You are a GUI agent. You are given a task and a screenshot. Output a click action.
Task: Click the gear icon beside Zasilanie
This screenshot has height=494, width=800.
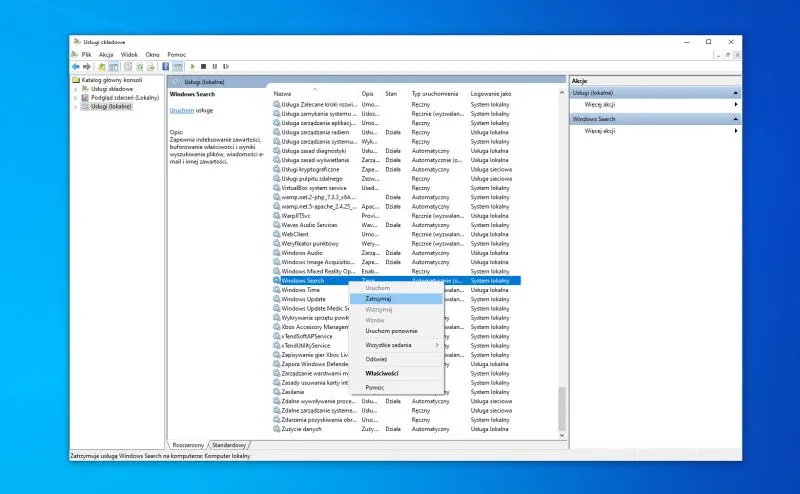pyautogui.click(x=277, y=392)
